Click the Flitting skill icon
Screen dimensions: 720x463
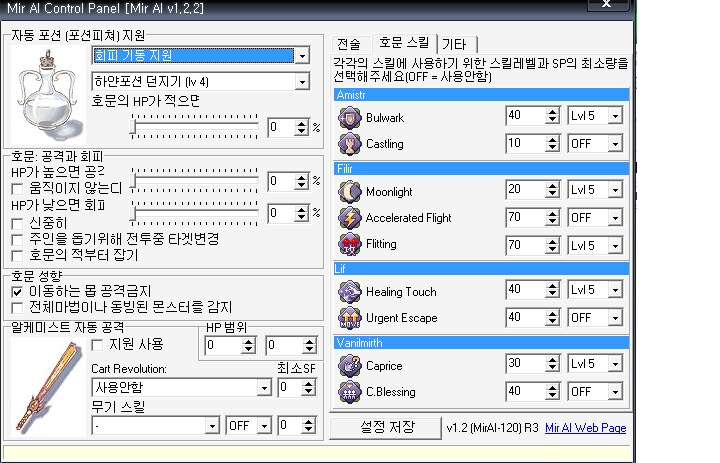point(350,244)
